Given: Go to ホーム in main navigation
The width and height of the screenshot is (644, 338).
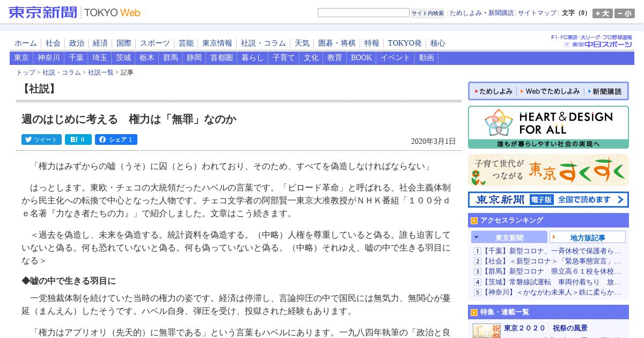Looking at the screenshot, I should click(26, 43).
